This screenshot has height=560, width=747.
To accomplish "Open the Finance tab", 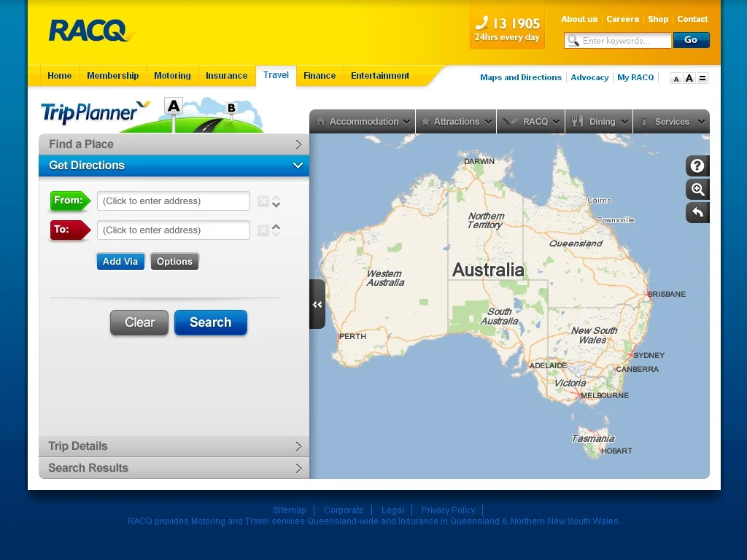I will 320,76.
